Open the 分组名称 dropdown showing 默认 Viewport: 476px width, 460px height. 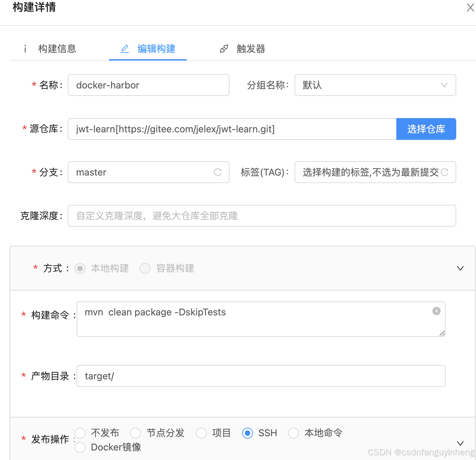pyautogui.click(x=375, y=85)
